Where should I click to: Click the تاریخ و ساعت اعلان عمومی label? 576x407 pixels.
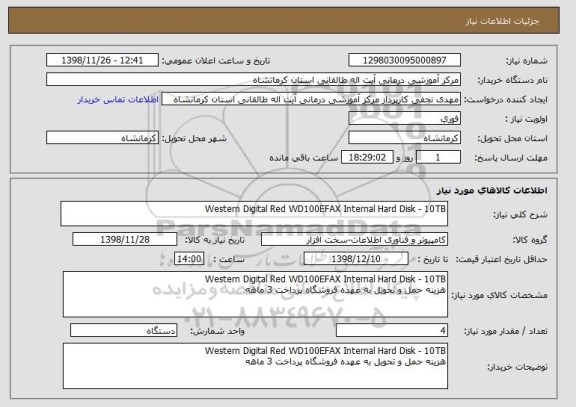click(x=216, y=61)
